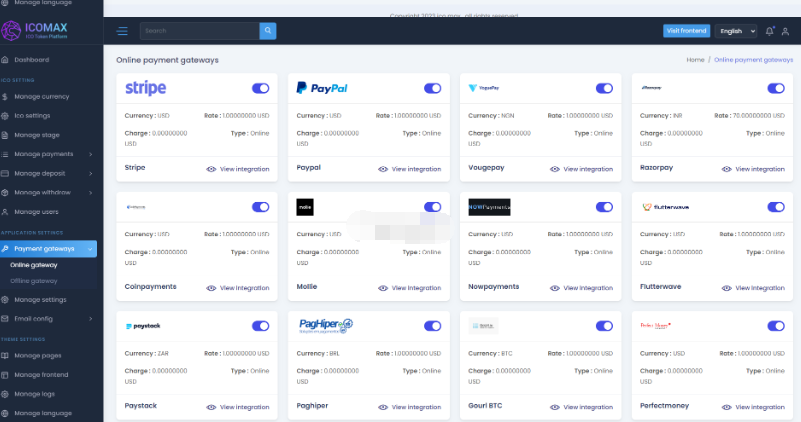Click the ICOMAX logo

click(50, 31)
